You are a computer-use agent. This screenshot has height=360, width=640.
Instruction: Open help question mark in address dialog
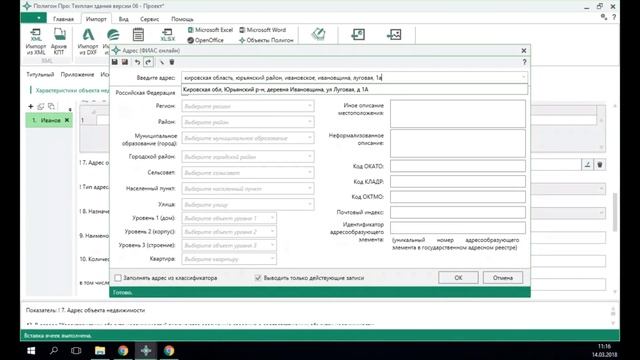point(524,62)
